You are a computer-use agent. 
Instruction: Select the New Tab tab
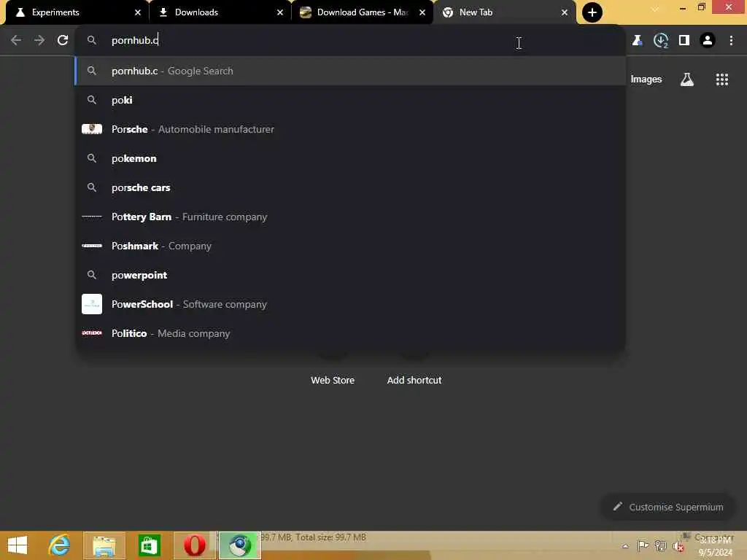(504, 12)
